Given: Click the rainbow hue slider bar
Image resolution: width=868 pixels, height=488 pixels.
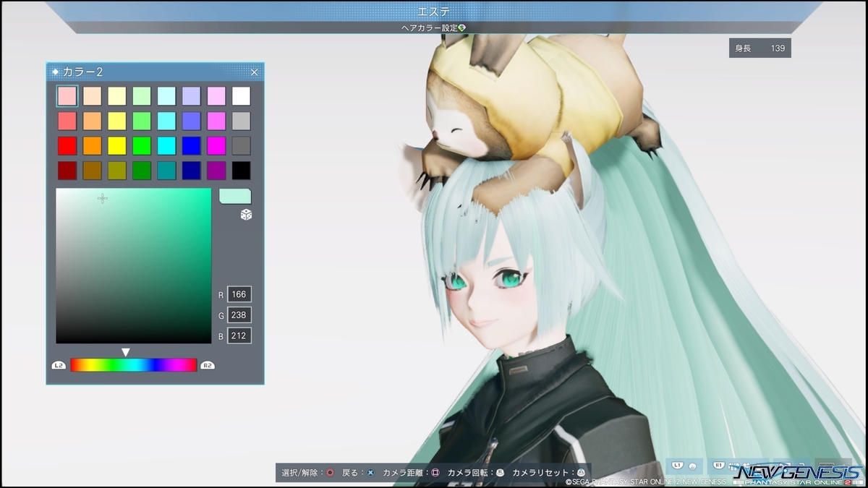Looking at the screenshot, I should point(134,365).
